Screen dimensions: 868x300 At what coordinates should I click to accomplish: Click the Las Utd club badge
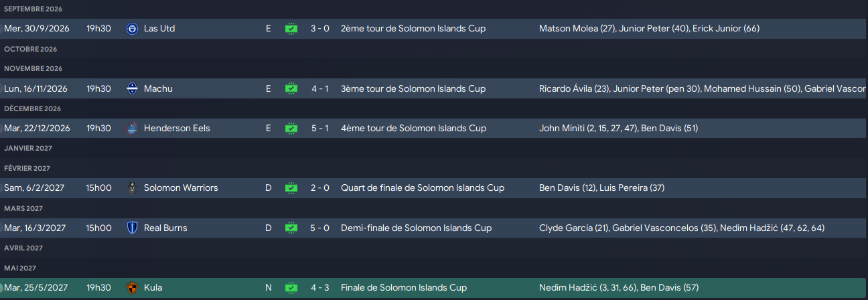point(132,29)
